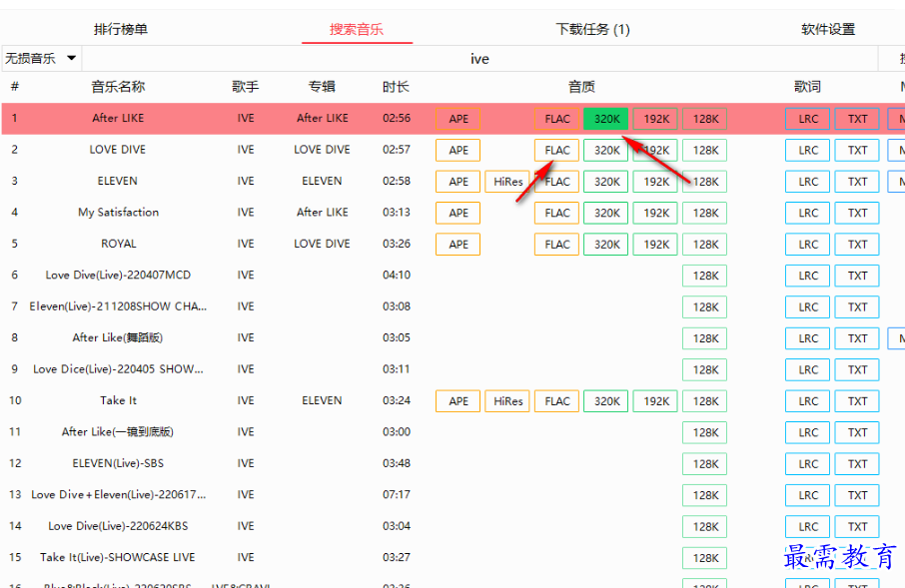Get LRC lyrics for Love Dice(Live)-220405 SHOW...
The image size is (905, 588).
[x=808, y=370]
